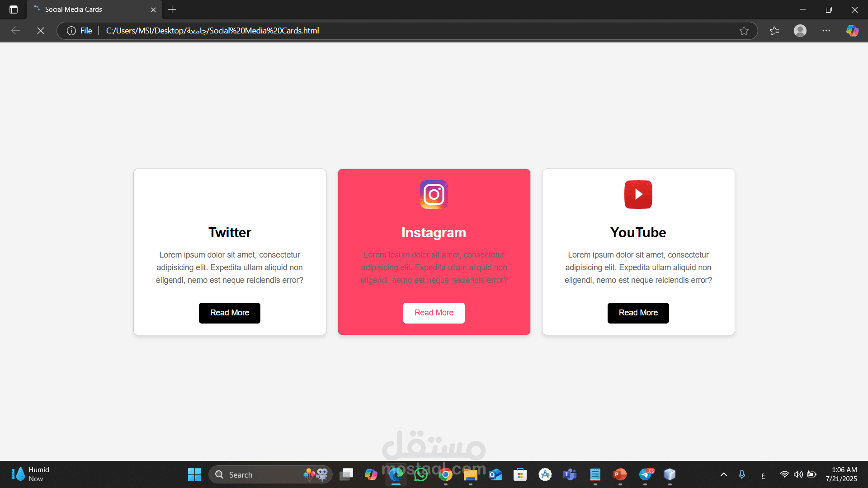Open Wi-Fi network settings
868x488 pixels.
click(785, 474)
